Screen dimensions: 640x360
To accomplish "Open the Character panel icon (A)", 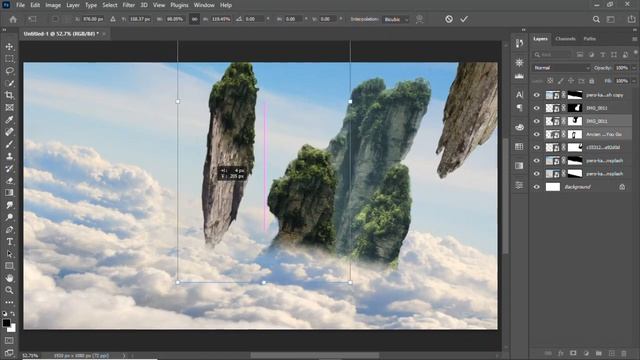I will click(519, 95).
